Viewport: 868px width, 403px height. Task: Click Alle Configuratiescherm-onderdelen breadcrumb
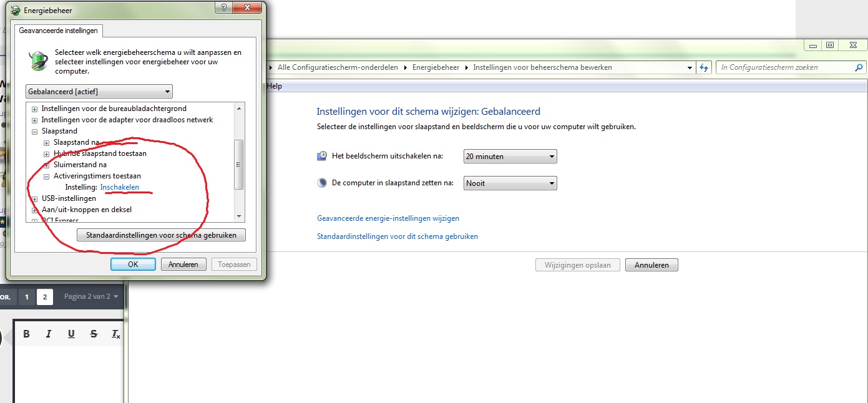pos(338,67)
